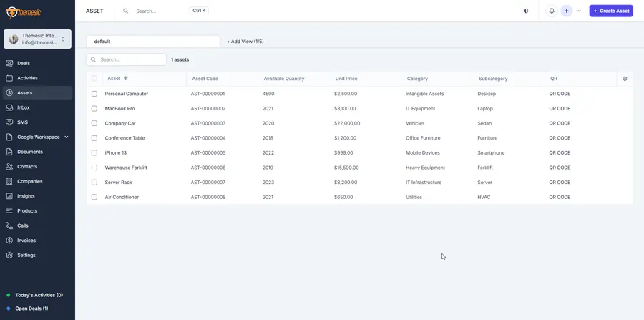The image size is (644, 320).
Task: Sort by Subcategory column header
Action: click(493, 79)
